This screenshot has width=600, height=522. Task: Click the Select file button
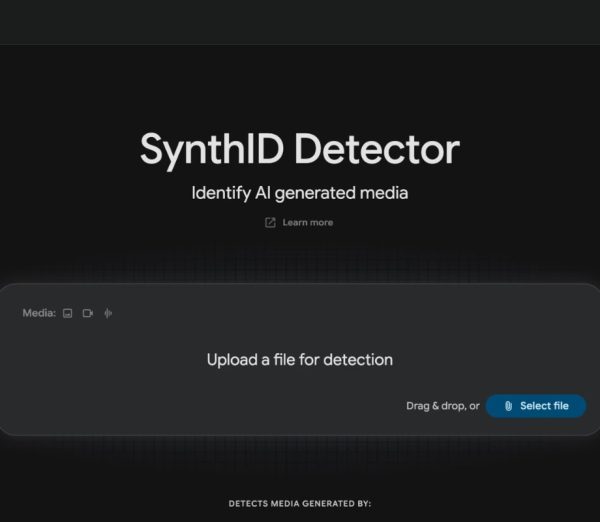[x=536, y=406]
